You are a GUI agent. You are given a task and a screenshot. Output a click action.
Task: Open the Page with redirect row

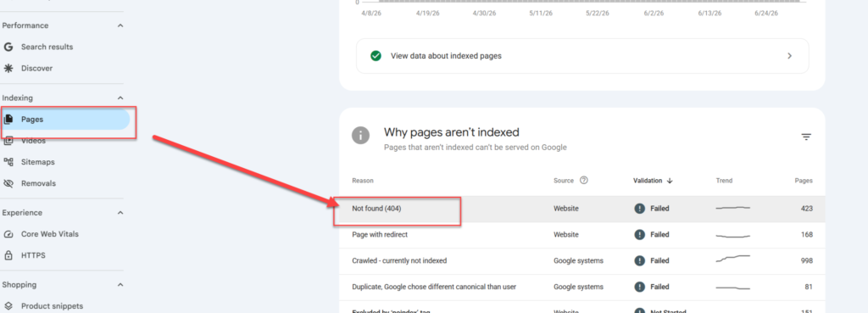coord(582,235)
